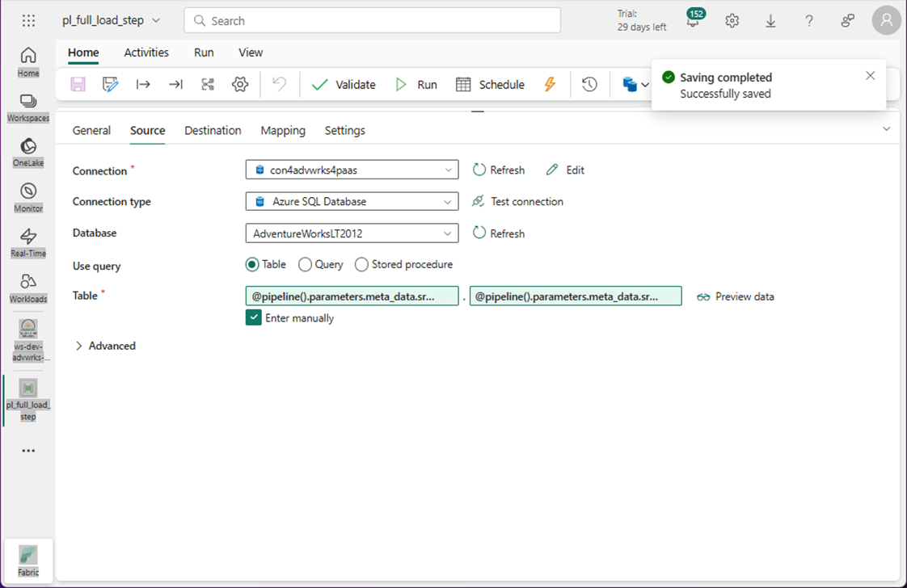Open the Activities ribbon tab
The height and width of the screenshot is (588, 907).
[x=146, y=52]
